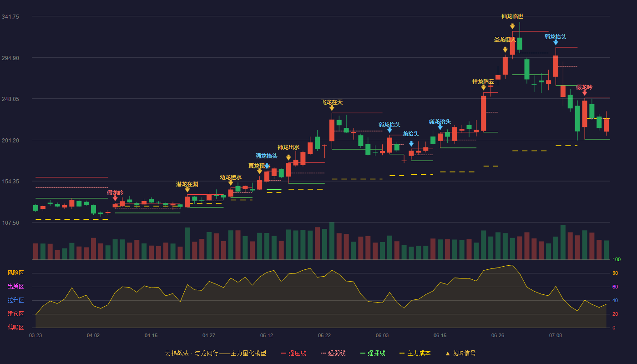Click the 03-23 date label
Image resolution: width=637 pixels, height=364 pixels.
click(x=35, y=335)
